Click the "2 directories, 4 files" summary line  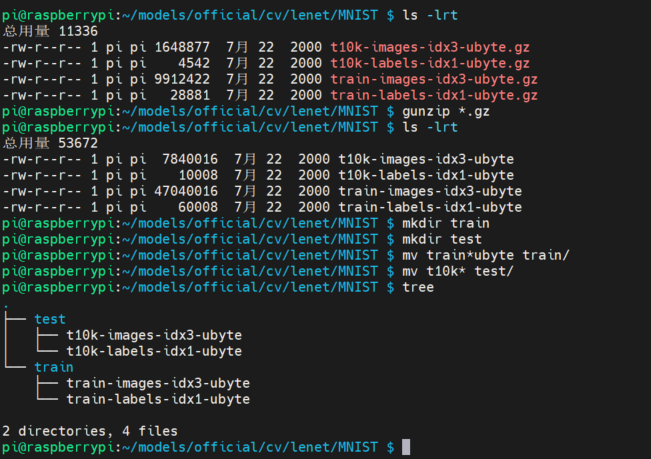pos(90,431)
